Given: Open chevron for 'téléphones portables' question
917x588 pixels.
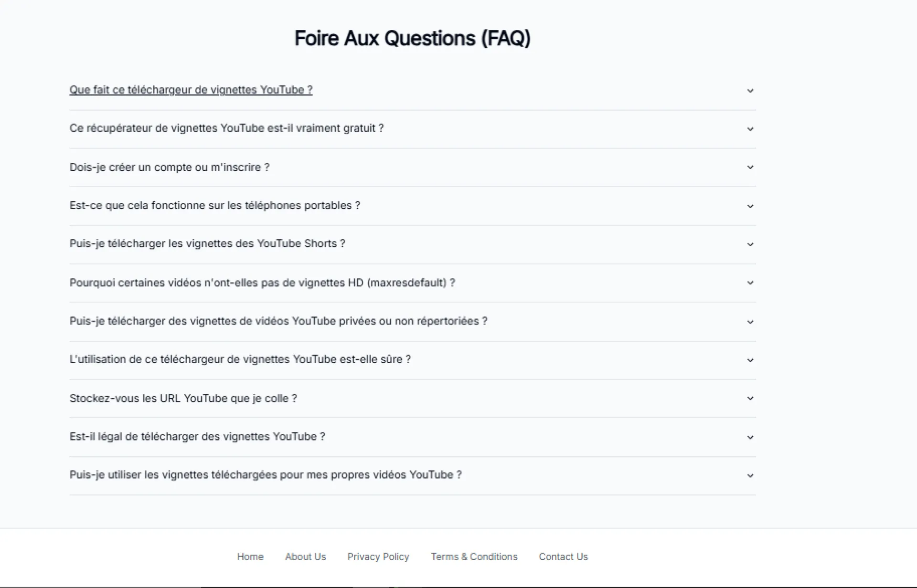Looking at the screenshot, I should click(x=750, y=206).
